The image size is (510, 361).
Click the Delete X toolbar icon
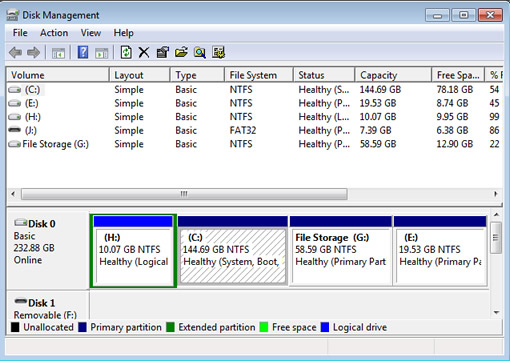(x=144, y=52)
